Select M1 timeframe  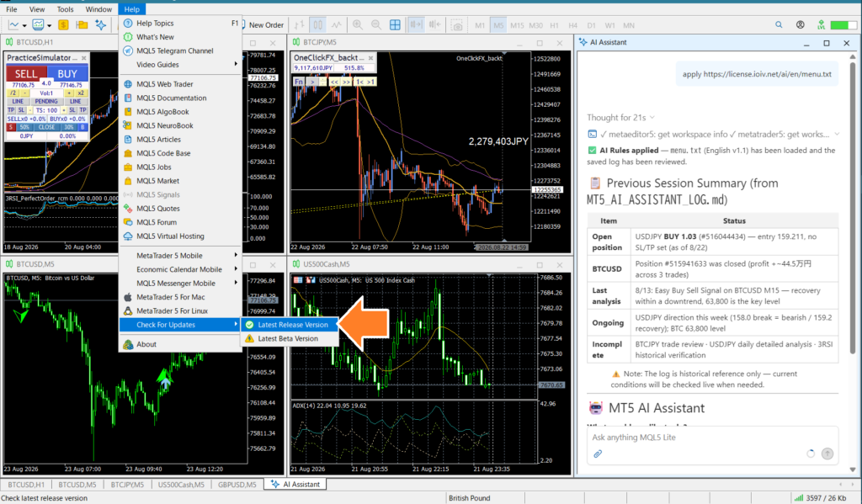point(480,25)
